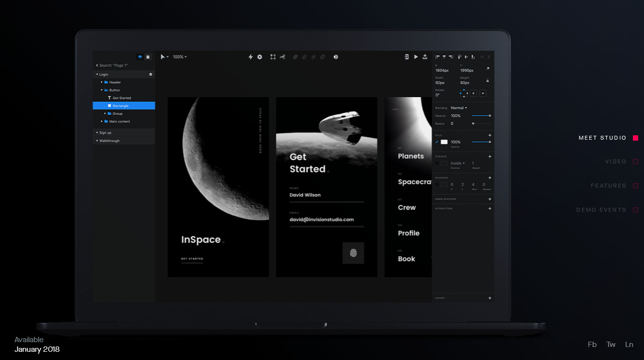Toggle the aspect ratio lock icon
Viewport: 644px width, 360px height.
pos(487,81)
